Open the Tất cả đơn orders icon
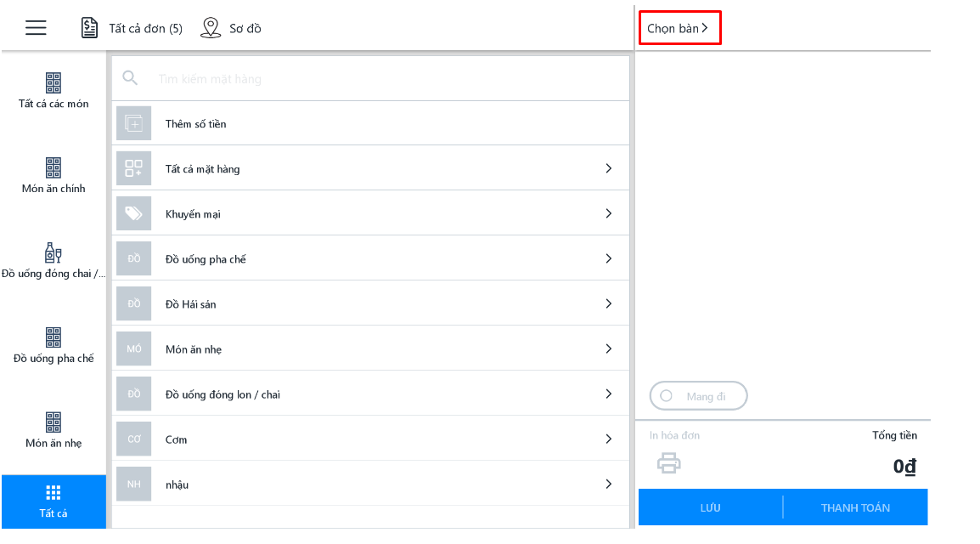 pos(89,27)
